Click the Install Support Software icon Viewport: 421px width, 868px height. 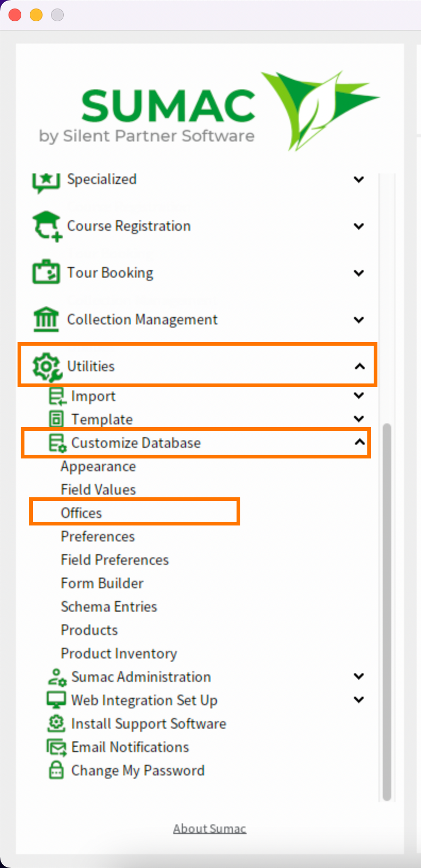coord(56,724)
